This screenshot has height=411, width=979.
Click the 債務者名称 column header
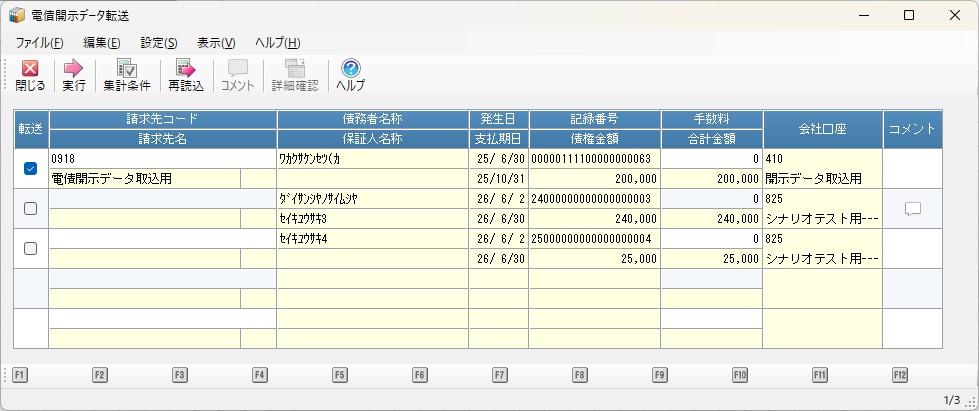[372, 119]
